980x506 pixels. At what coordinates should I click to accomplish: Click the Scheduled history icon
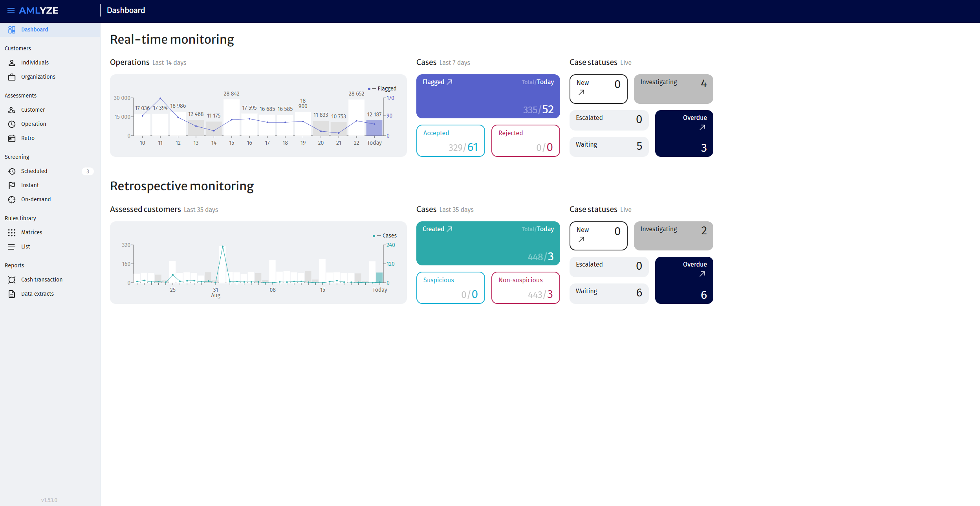click(12, 171)
